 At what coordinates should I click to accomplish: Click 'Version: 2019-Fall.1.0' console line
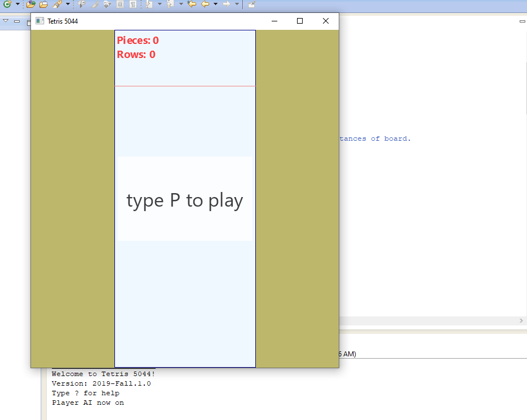click(x=101, y=383)
